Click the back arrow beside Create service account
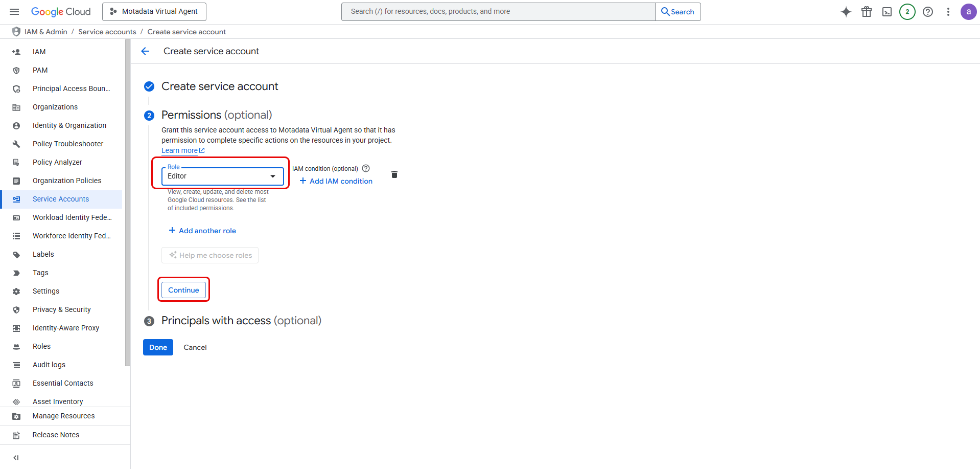 (x=145, y=51)
